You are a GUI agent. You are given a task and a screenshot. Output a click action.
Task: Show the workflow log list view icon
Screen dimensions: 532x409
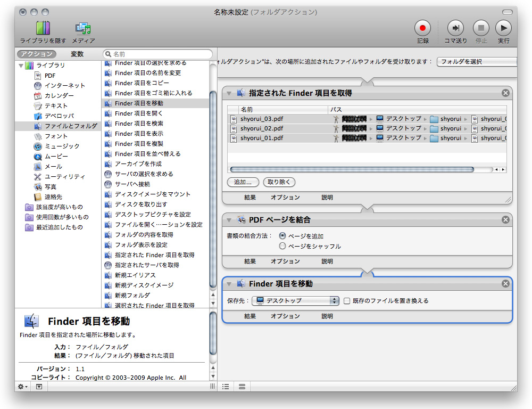click(226, 387)
